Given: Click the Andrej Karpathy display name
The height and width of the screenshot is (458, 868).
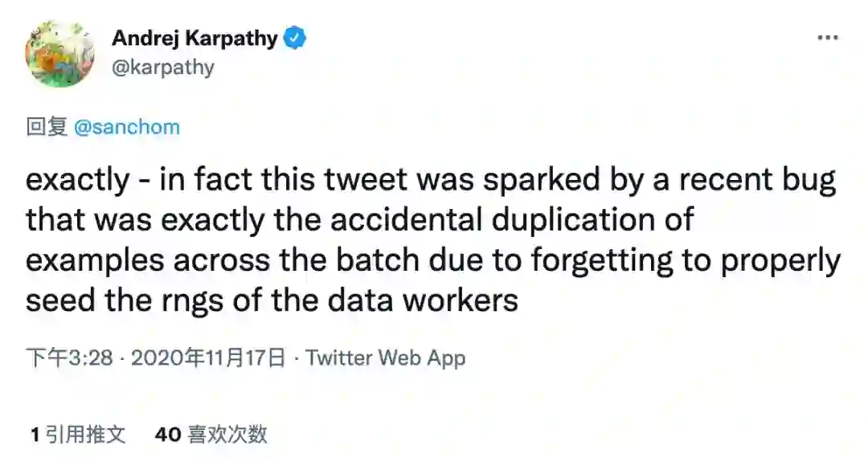Looking at the screenshot, I should (x=194, y=38).
